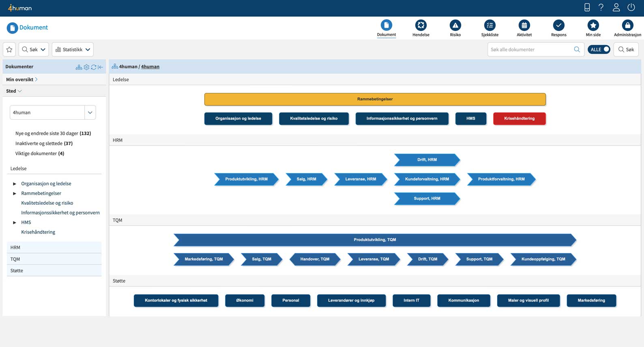
Task: Open Organisasjon og ledelse process box
Action: [x=238, y=119]
